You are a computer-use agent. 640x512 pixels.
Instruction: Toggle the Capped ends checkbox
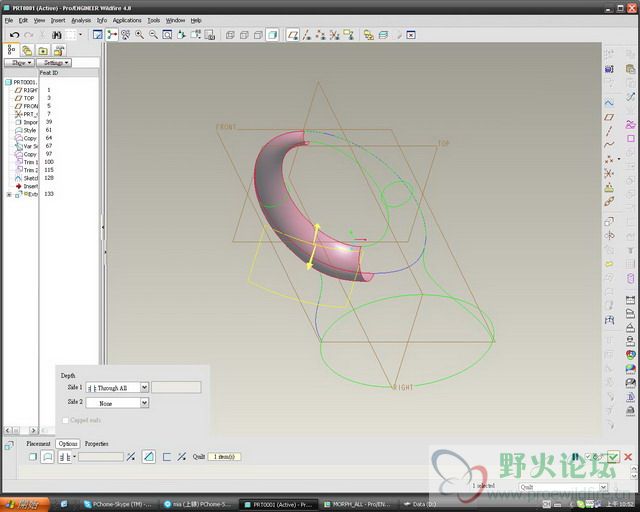pos(65,420)
